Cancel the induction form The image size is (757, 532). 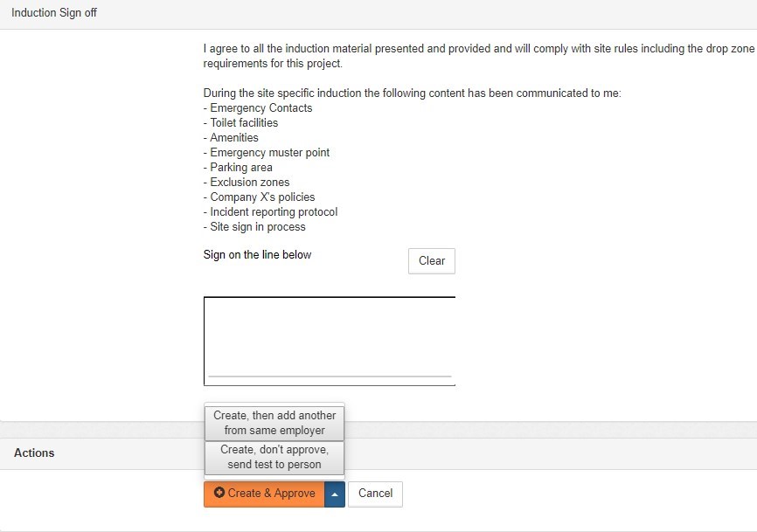375,494
